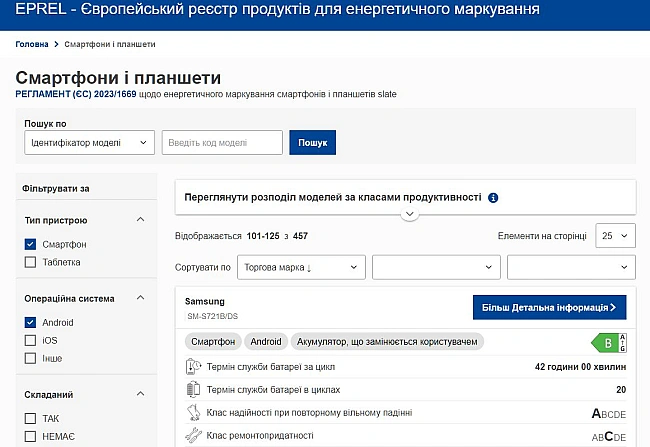Screen dimensions: 650x447
Task: Focus the model code input field
Action: click(x=222, y=143)
